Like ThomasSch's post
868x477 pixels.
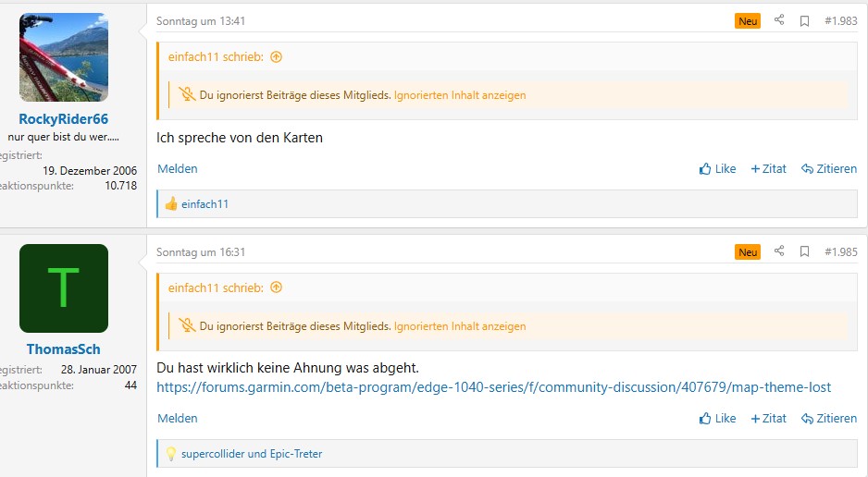[718, 418]
